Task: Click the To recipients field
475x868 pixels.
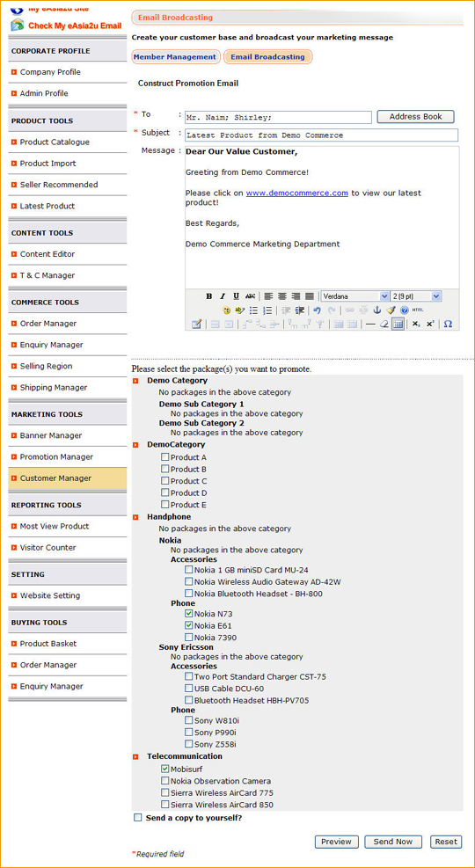Action: pyautogui.click(x=279, y=117)
